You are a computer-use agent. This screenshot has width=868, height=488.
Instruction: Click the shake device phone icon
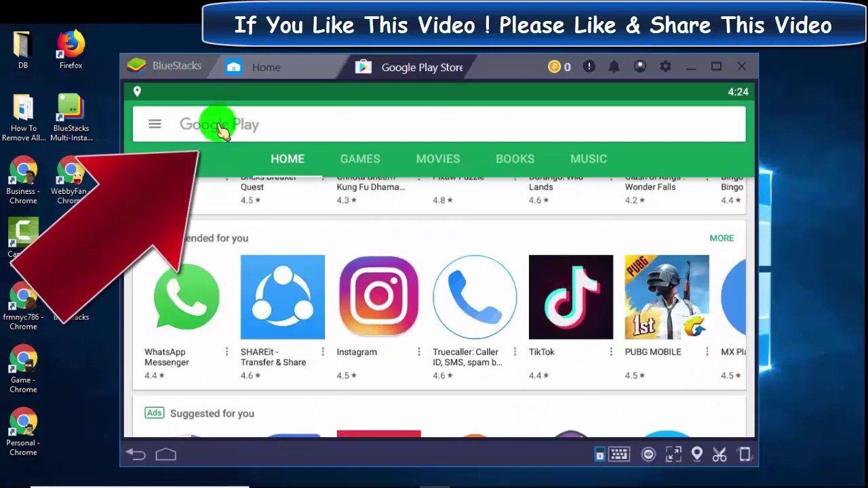[744, 455]
